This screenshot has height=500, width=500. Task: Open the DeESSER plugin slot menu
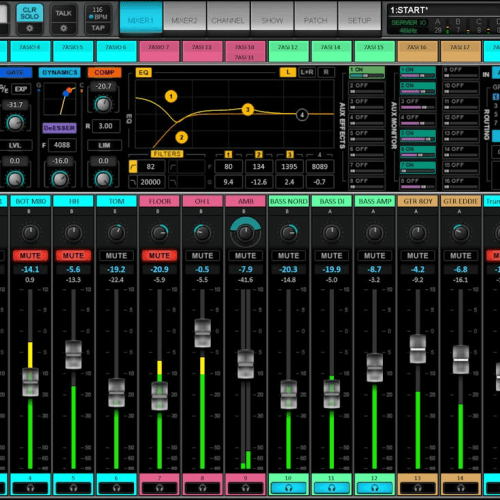pyautogui.click(x=60, y=128)
